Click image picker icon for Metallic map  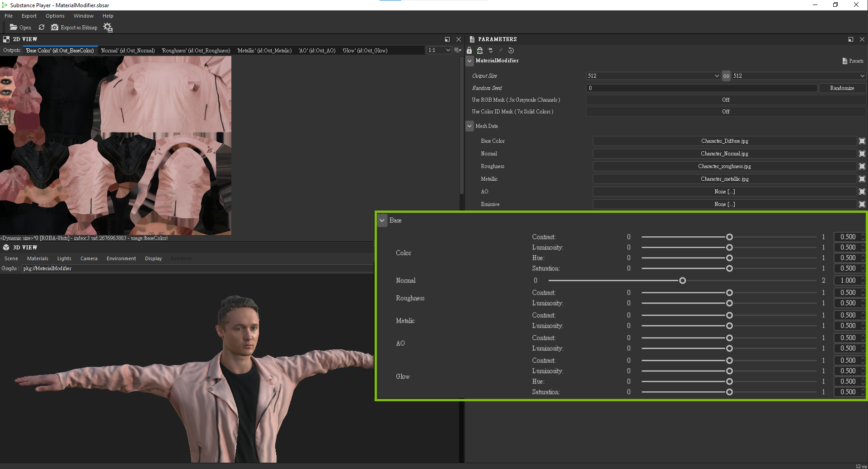click(862, 179)
